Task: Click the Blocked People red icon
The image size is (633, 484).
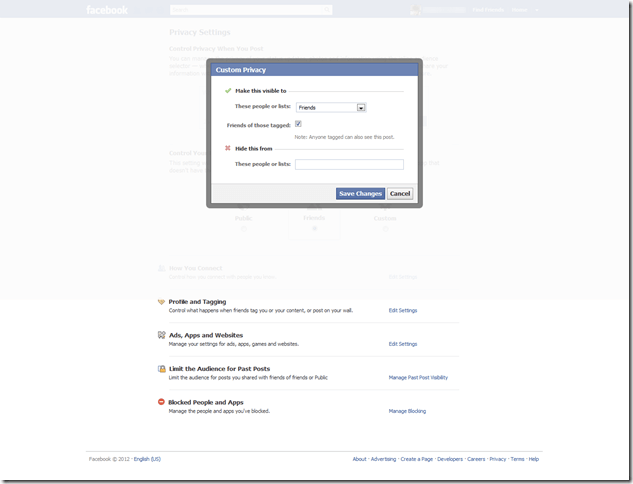Action: [x=161, y=402]
